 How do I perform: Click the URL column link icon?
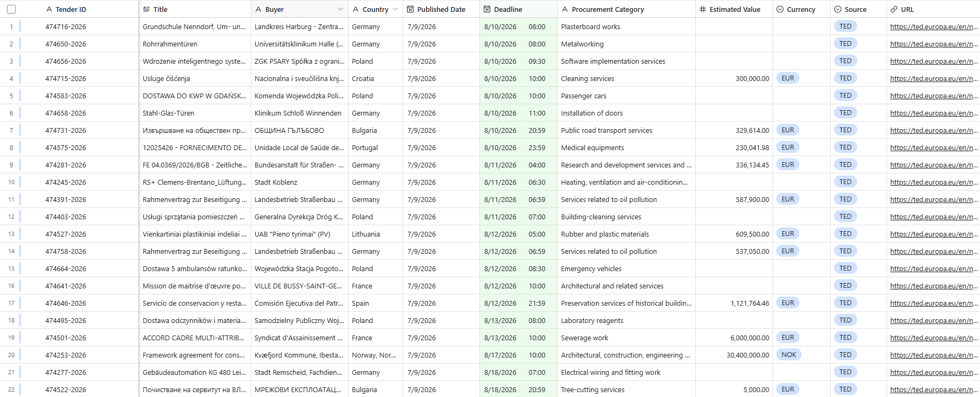coord(894,9)
